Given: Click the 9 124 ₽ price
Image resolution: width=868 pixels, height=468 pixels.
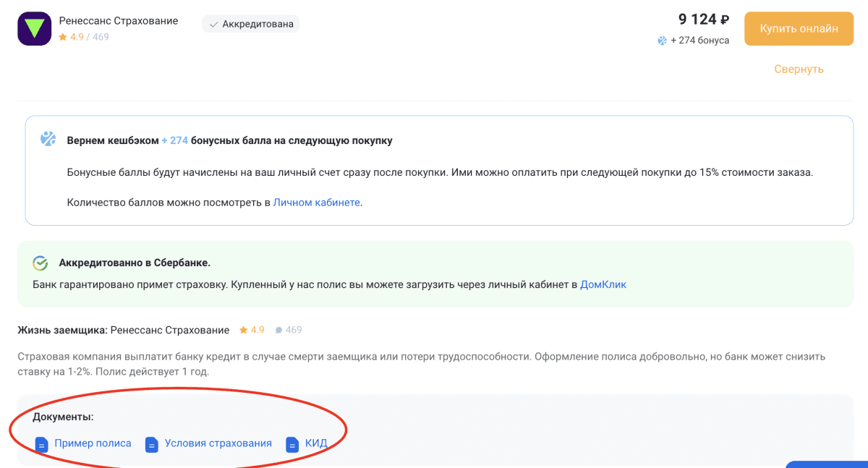Looking at the screenshot, I should coord(703,20).
